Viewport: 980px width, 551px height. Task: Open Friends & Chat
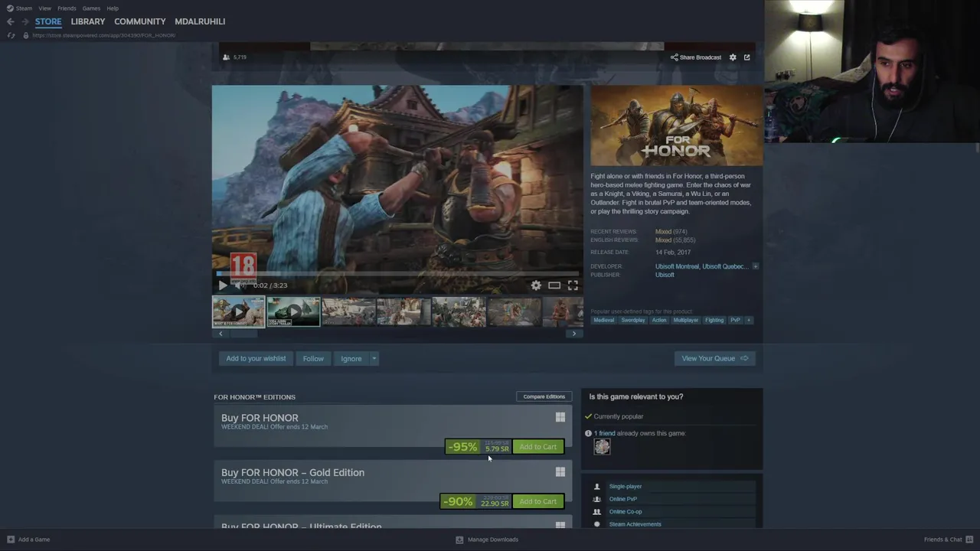tap(948, 540)
